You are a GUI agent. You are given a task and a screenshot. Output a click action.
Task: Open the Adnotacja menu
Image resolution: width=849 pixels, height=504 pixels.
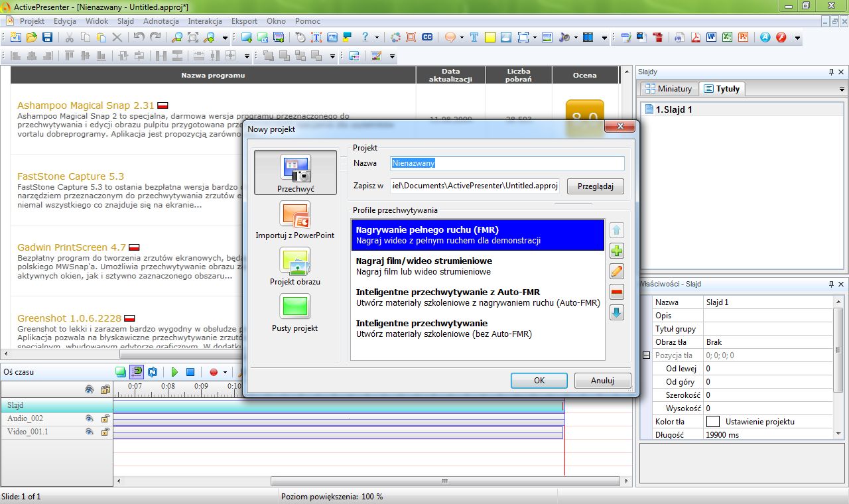click(161, 21)
